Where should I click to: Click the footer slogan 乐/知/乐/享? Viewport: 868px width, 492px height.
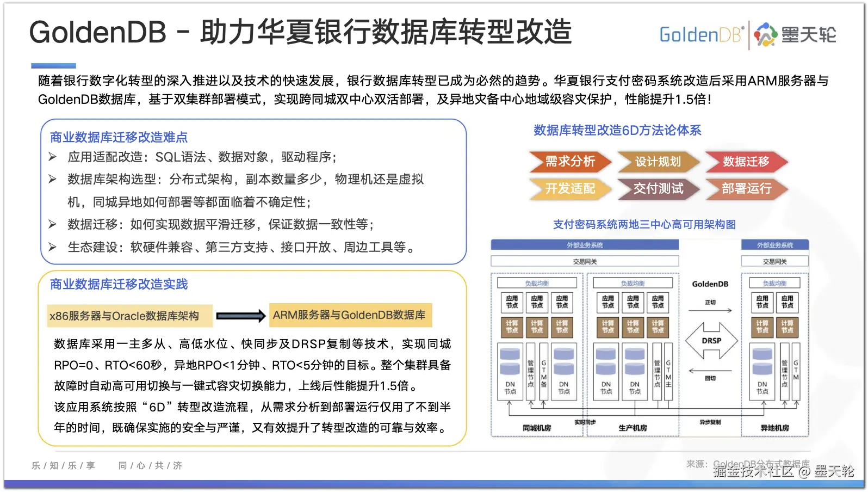click(63, 466)
